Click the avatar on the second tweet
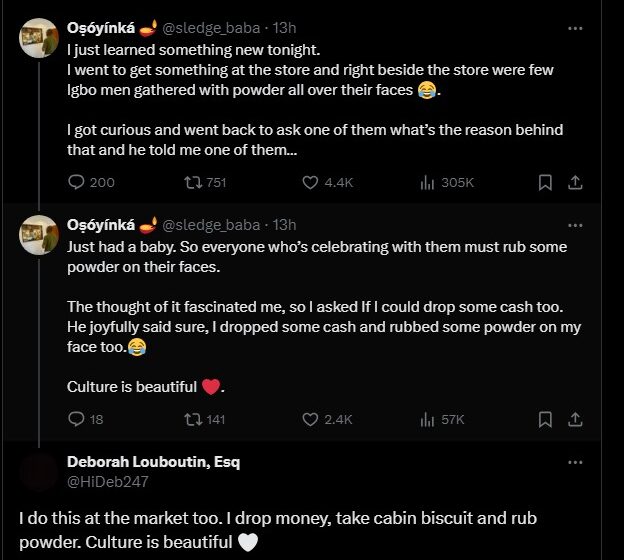The width and height of the screenshot is (624, 560). (40, 234)
